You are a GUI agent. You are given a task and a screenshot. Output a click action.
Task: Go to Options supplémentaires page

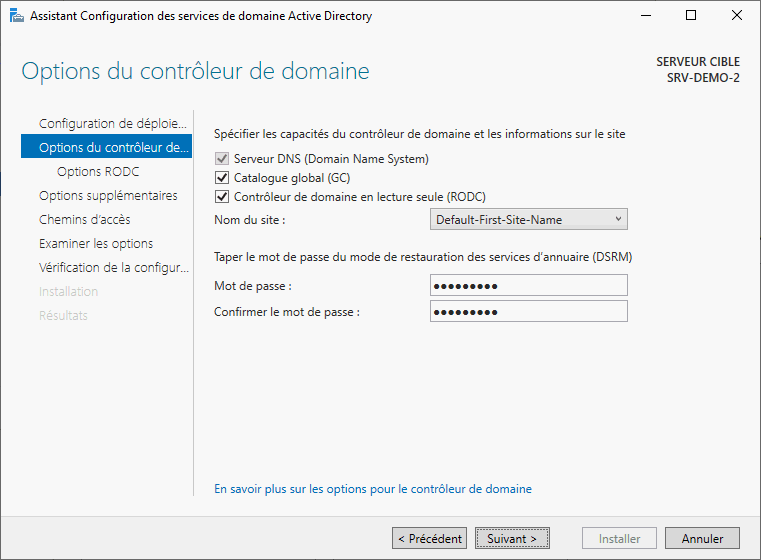(108, 196)
